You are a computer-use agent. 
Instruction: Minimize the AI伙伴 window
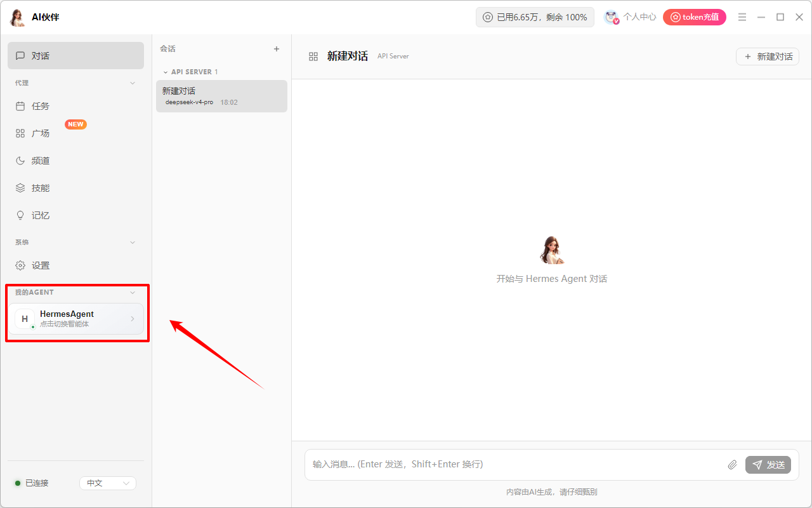(x=761, y=17)
